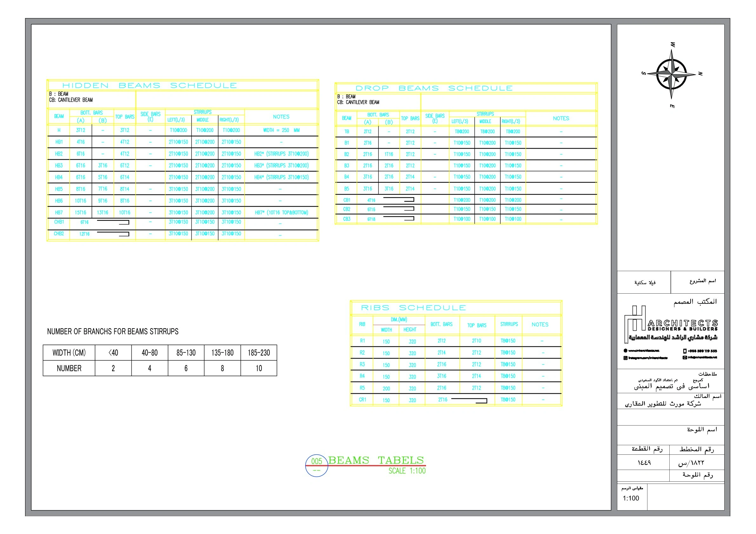Click the BEAMS TABELS drawing title
Viewport: 756px width, 534px height.
point(376,460)
